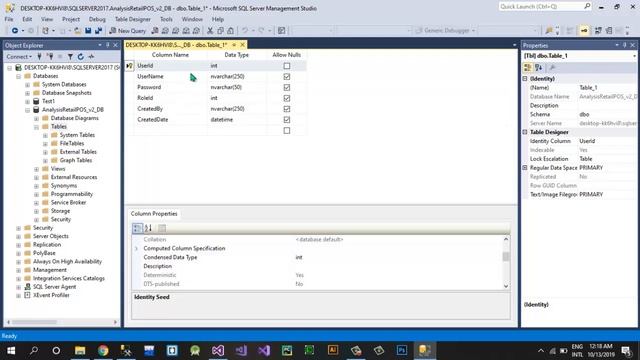
Task: Open Chrome from the taskbar
Action: [x=103, y=350]
